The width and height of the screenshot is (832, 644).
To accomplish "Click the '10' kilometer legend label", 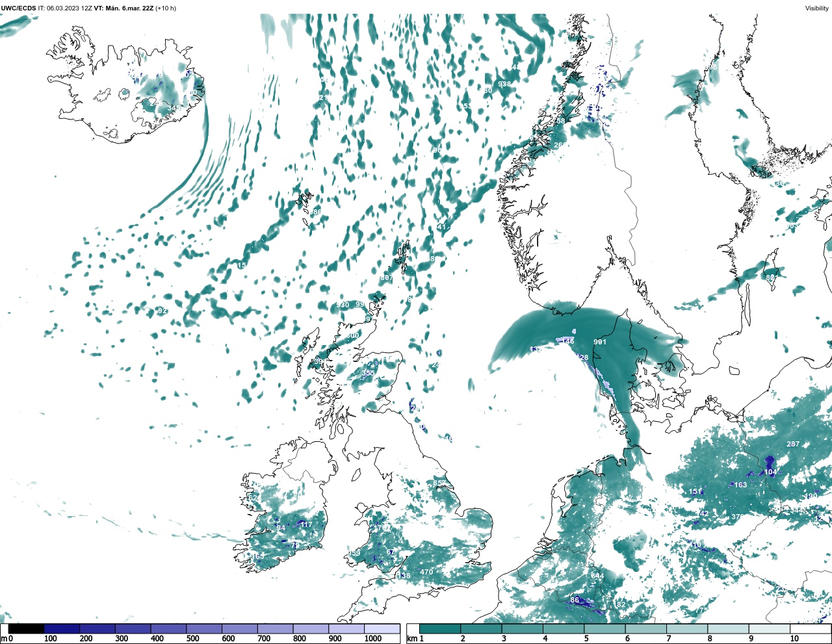I will click(x=794, y=639).
